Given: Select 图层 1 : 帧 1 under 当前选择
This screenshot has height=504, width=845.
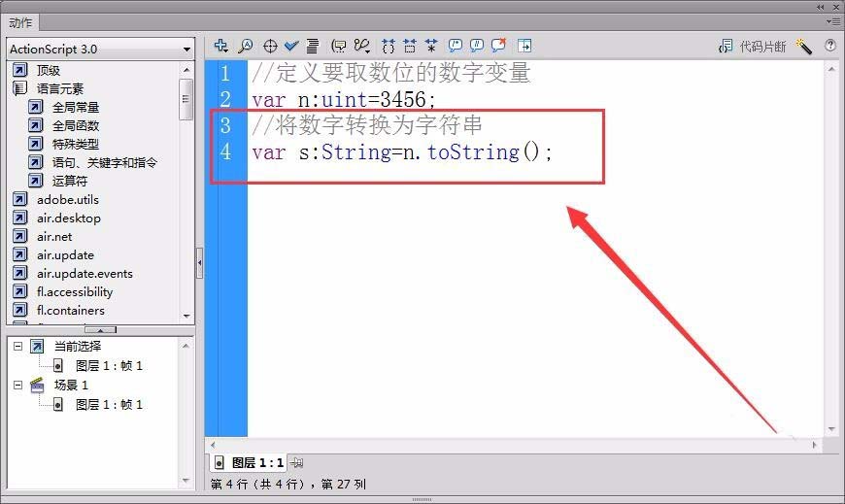Looking at the screenshot, I should pyautogui.click(x=109, y=366).
